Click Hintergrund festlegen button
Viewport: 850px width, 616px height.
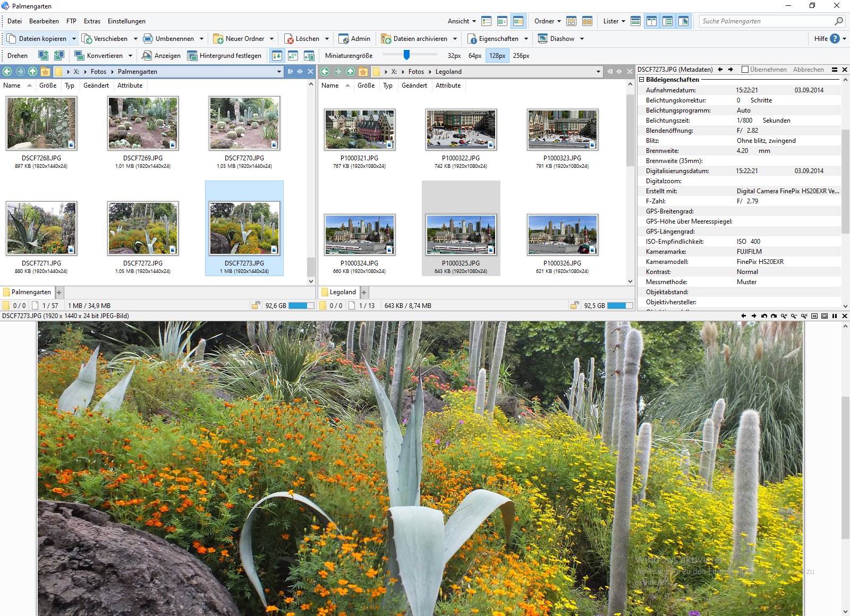[225, 55]
